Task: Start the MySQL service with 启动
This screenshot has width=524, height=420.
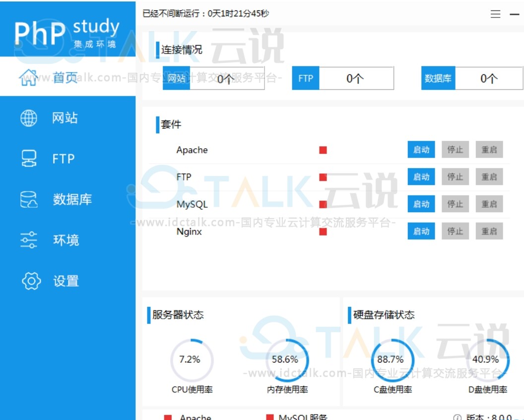Action: coord(421,204)
